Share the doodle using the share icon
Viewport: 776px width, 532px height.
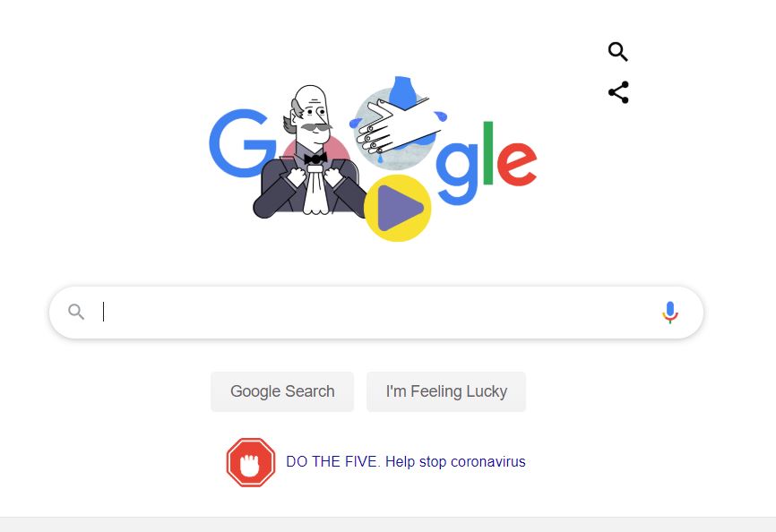pos(618,92)
